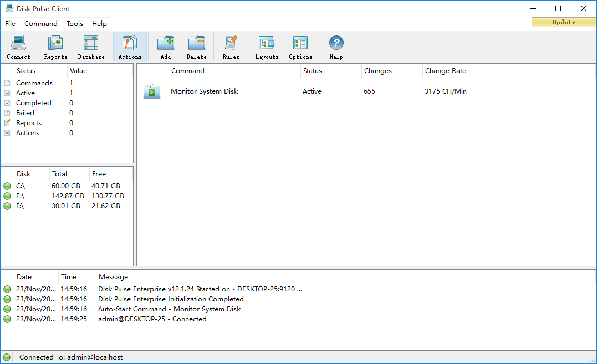Select the C:\ disk row label
Screen dimensions: 597x364
(21, 186)
